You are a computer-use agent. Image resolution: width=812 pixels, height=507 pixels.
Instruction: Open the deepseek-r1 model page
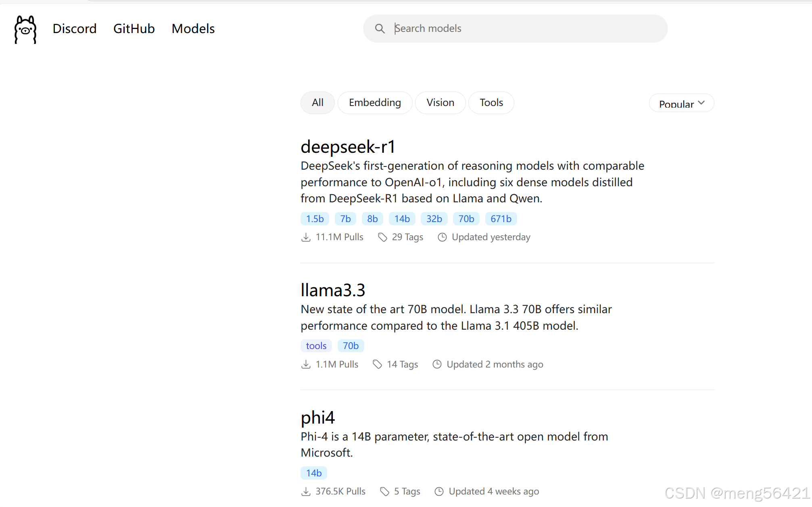pos(348,147)
